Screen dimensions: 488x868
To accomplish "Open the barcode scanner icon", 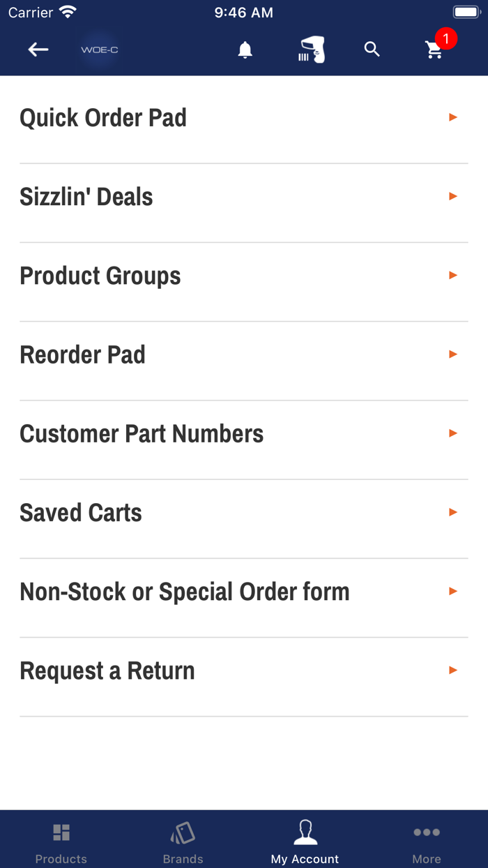I will click(309, 50).
